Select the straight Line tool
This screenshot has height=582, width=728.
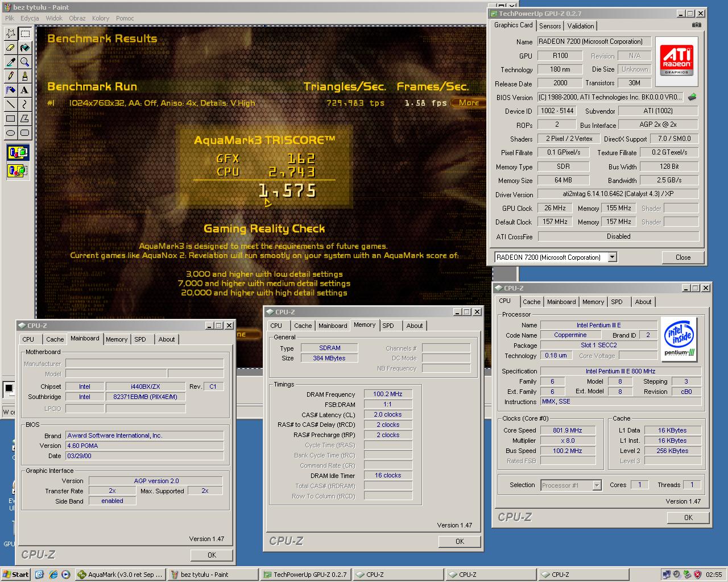pyautogui.click(x=10, y=105)
